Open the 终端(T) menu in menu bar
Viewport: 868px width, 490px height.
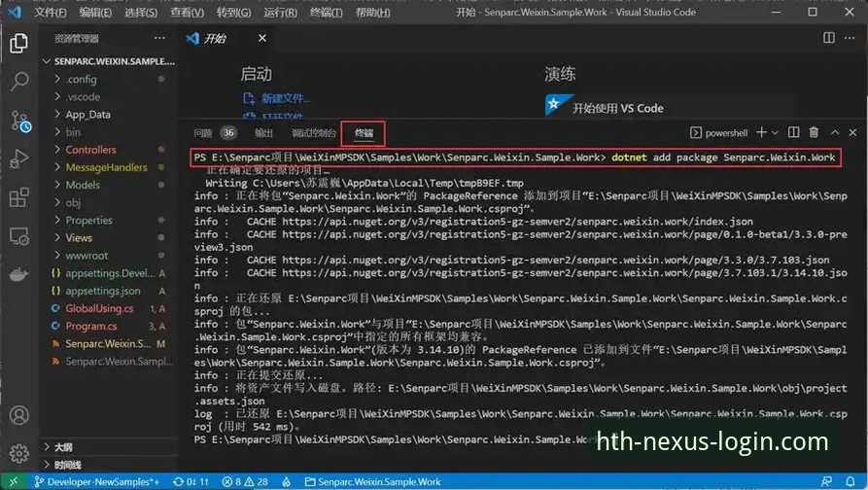[x=322, y=13]
